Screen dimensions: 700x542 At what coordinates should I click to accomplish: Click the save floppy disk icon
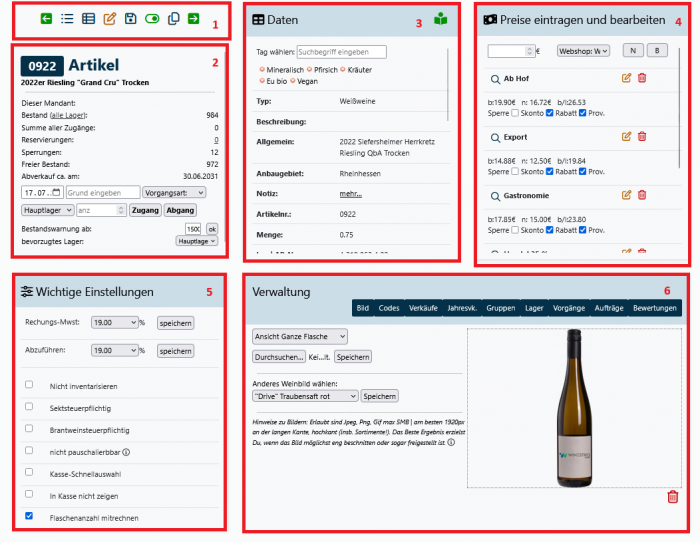coord(131,19)
